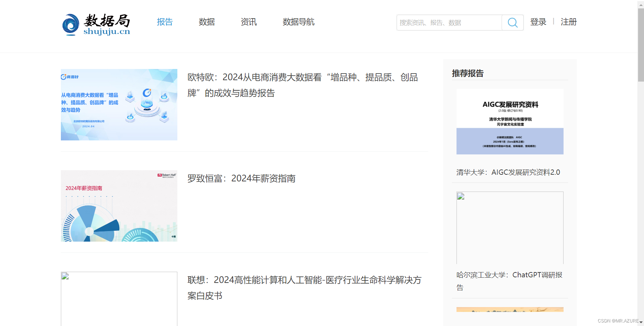This screenshot has width=644, height=326.
Task: Open the 欧特欧 2024电商消费大数据 report title
Action: coord(303,85)
